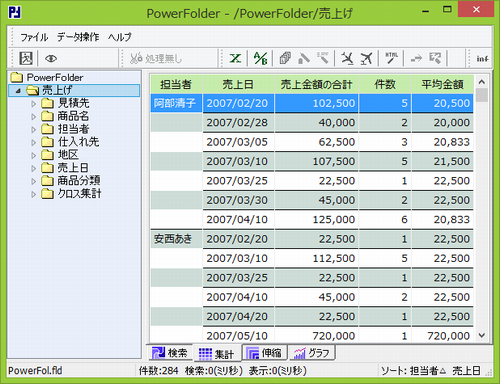500x384 pixels.
Task: Click the 107,500 amount cell
Action: click(x=316, y=161)
